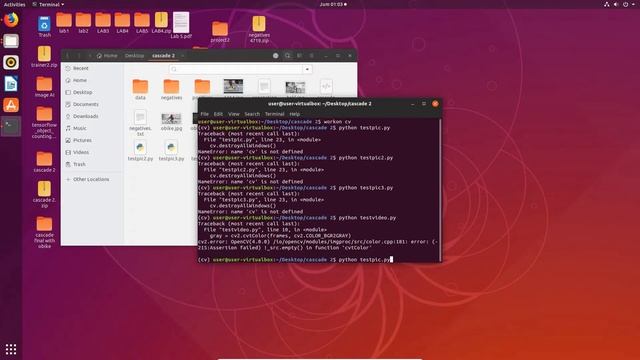This screenshot has width=640, height=360.
Task: Open the Files hamburger menu
Action: pos(312,56)
